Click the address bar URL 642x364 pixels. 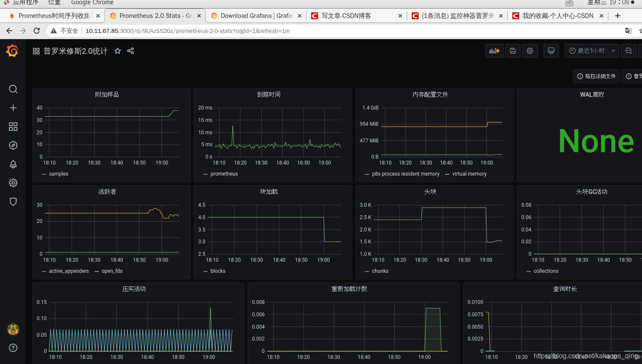click(188, 31)
